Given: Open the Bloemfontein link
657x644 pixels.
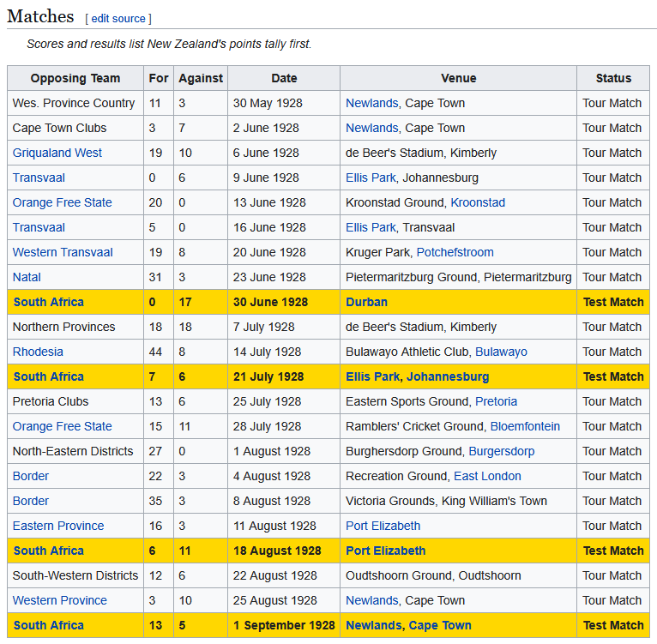Looking at the screenshot, I should pos(525,426).
